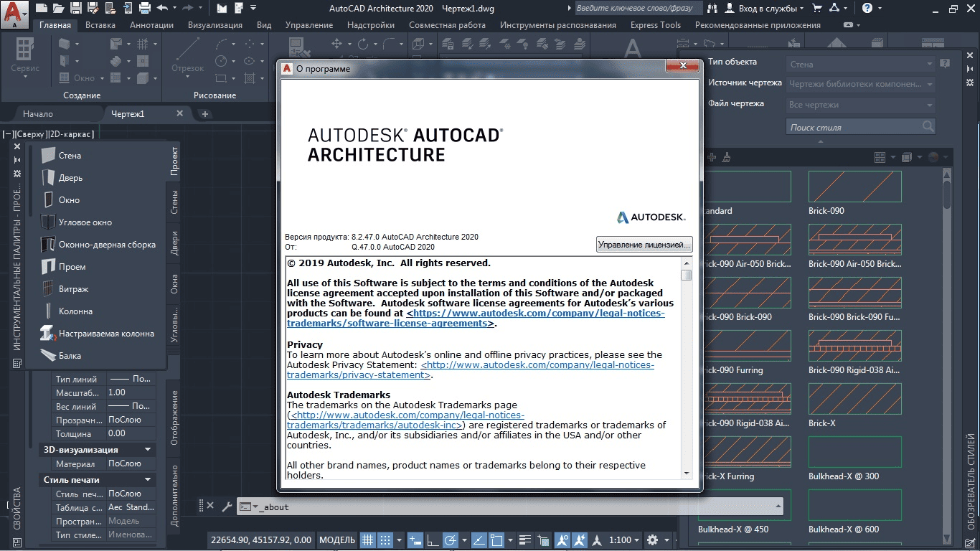Click the About dialog vertical scrollbar
Image resolution: width=980 pixels, height=551 pixels.
coord(687,367)
